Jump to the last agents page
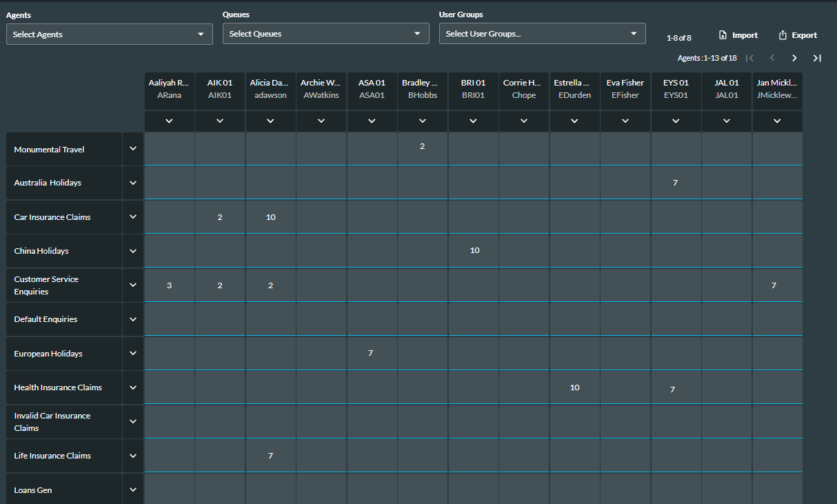The width and height of the screenshot is (837, 504). [x=817, y=58]
